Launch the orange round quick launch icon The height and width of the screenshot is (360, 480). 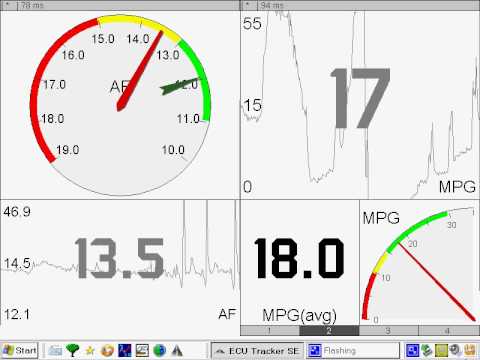click(107, 351)
